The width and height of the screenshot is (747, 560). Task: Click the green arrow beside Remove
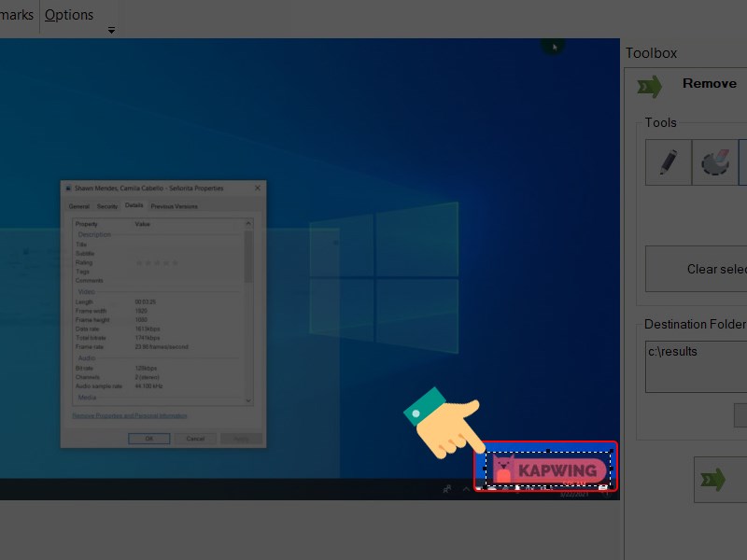(649, 86)
